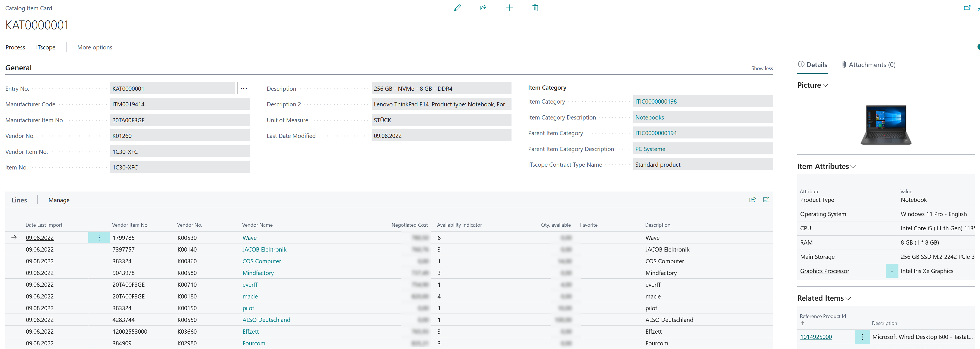Click the Entry No. lookup ellipsis
The width and height of the screenshot is (980, 349).
coord(244,89)
